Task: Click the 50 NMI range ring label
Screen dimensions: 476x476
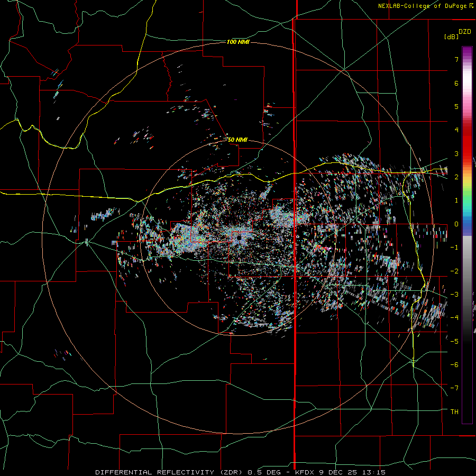Action: point(237,140)
